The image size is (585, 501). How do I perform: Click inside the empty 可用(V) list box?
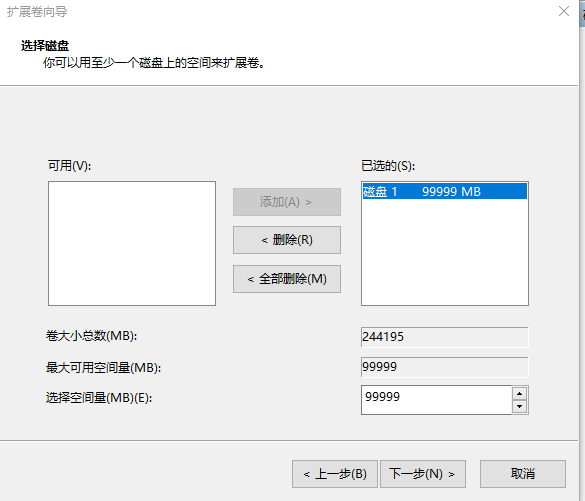pyautogui.click(x=132, y=244)
